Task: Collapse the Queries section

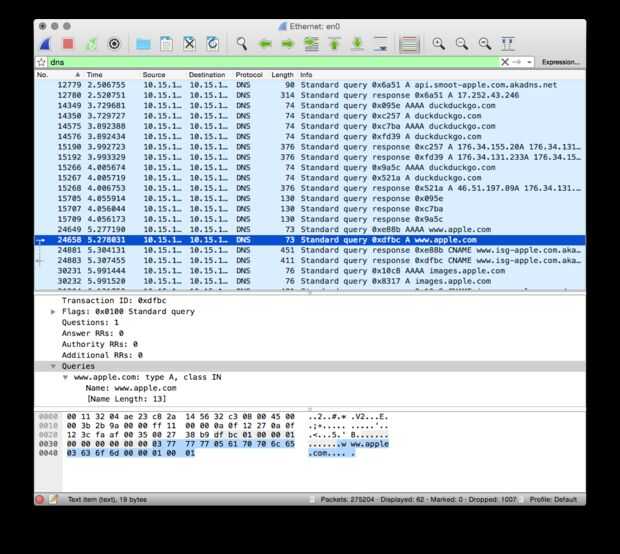Action: [53, 366]
